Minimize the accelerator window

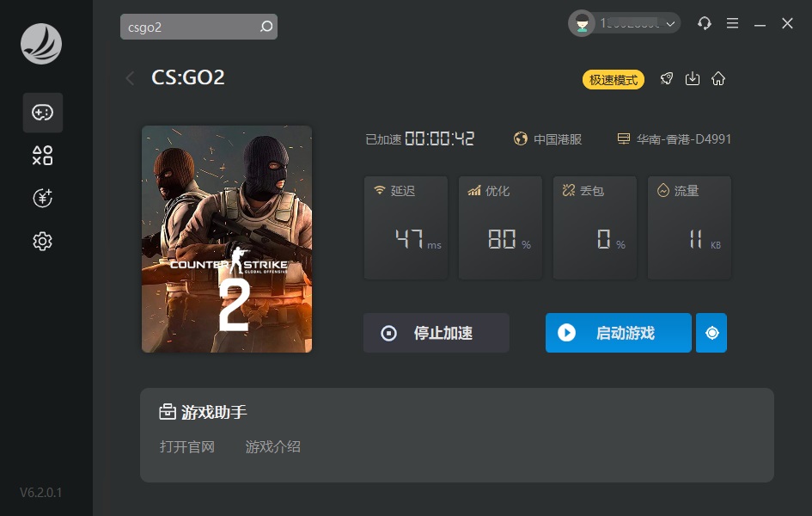(x=760, y=24)
